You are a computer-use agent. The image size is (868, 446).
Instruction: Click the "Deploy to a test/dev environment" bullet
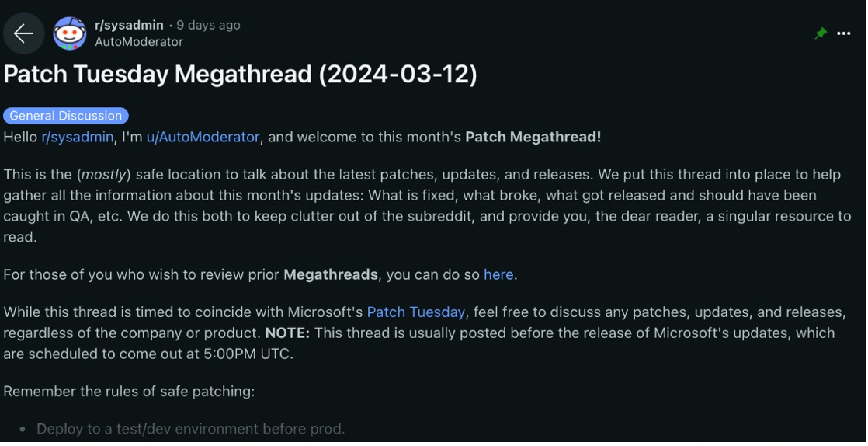(190, 429)
